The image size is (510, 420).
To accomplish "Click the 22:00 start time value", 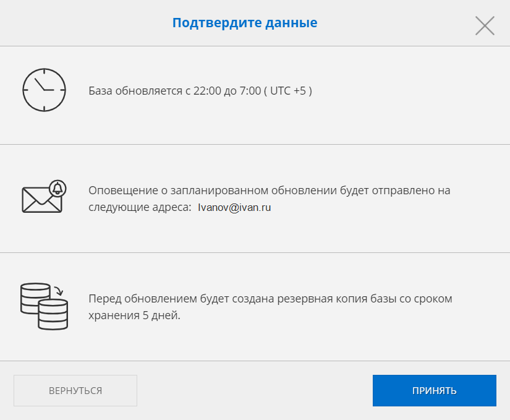I will (206, 90).
